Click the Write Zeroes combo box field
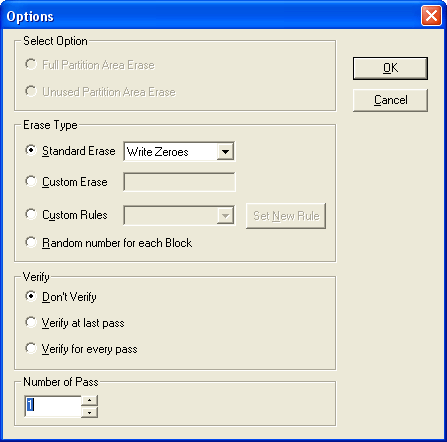Viewport: 447px width, 442px height. (179, 152)
